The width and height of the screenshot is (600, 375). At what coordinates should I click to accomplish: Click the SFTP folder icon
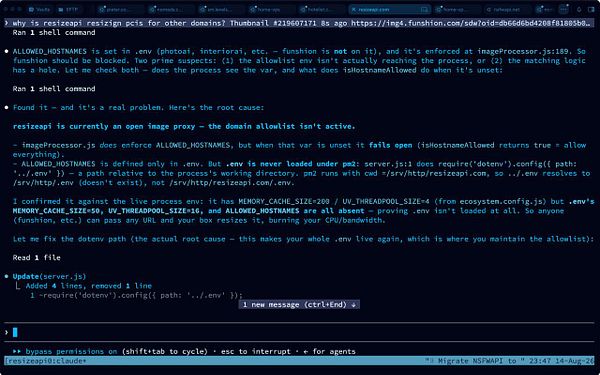(61, 10)
